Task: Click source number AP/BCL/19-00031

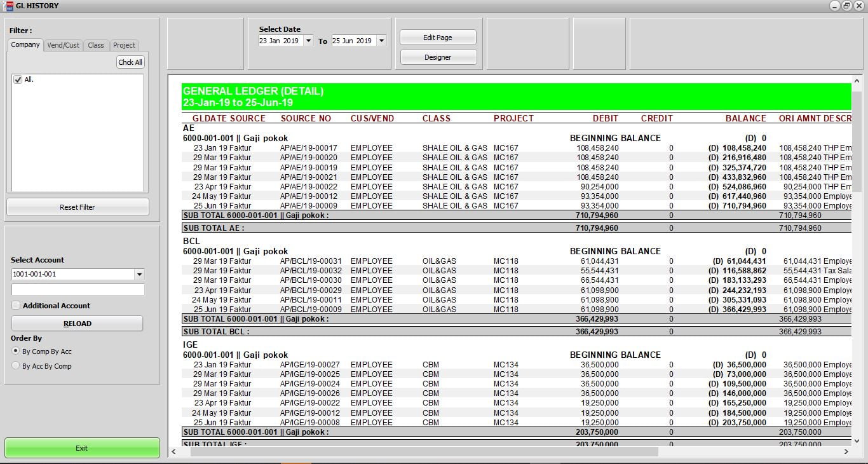Action: coord(311,261)
